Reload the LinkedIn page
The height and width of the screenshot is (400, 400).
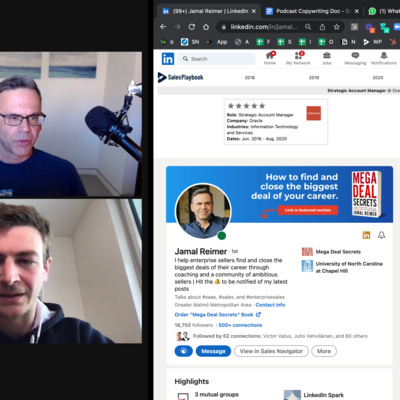(x=192, y=27)
